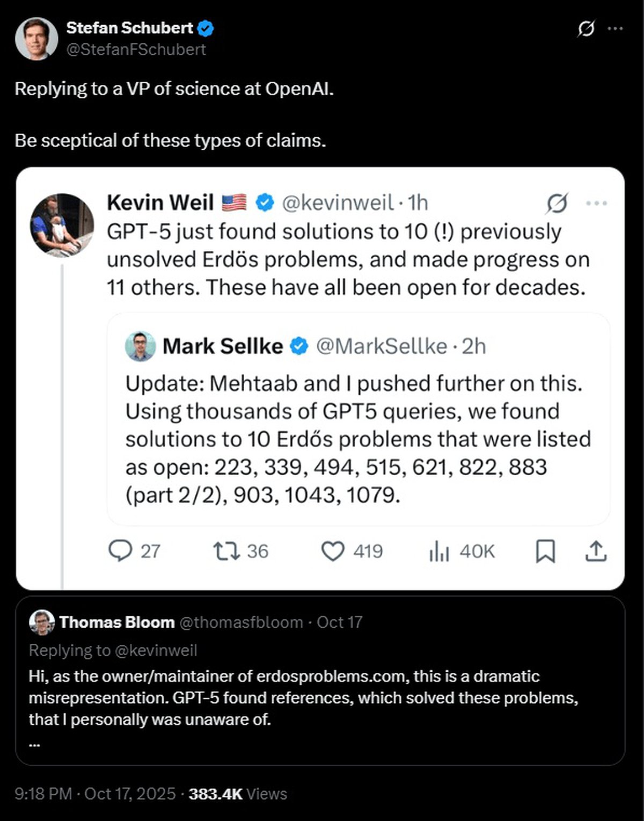
Task: Open the more options menu on Stefan's post
Action: click(x=615, y=28)
